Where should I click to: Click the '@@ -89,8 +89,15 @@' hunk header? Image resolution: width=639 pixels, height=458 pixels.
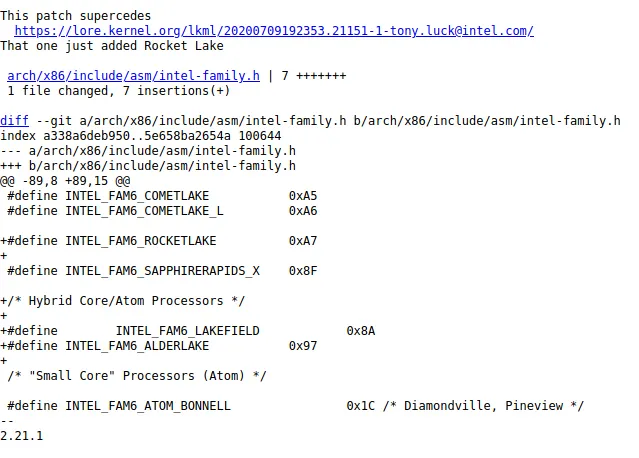pos(65,181)
